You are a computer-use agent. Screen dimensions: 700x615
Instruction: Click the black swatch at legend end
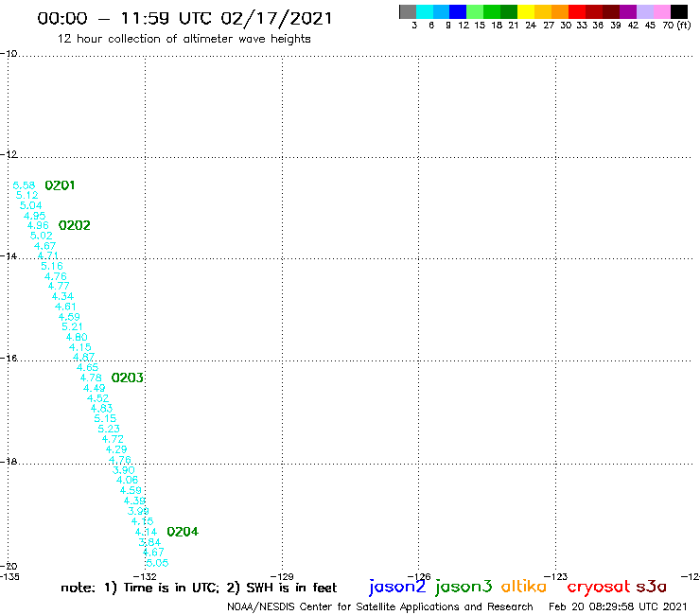pyautogui.click(x=678, y=11)
